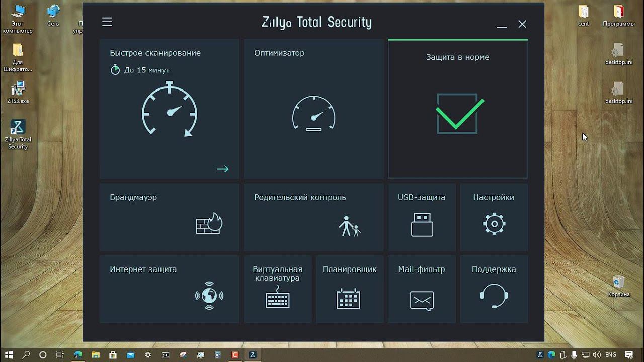Click the green arrow on quick scan tile
Viewport: 644px width, 362px height.
pyautogui.click(x=222, y=169)
